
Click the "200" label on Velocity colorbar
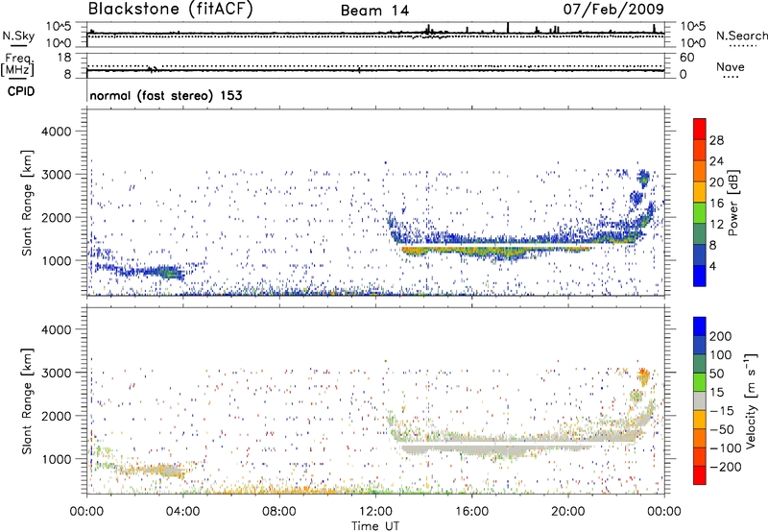point(721,336)
